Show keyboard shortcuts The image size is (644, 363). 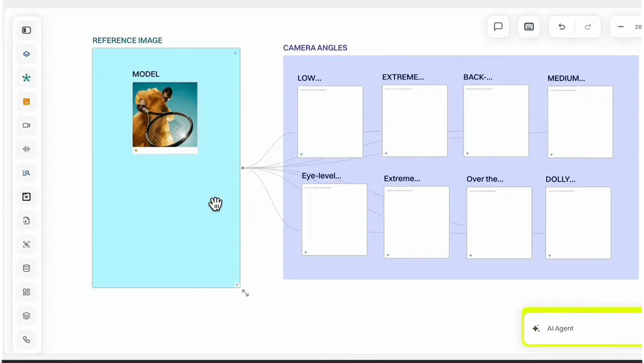529,27
